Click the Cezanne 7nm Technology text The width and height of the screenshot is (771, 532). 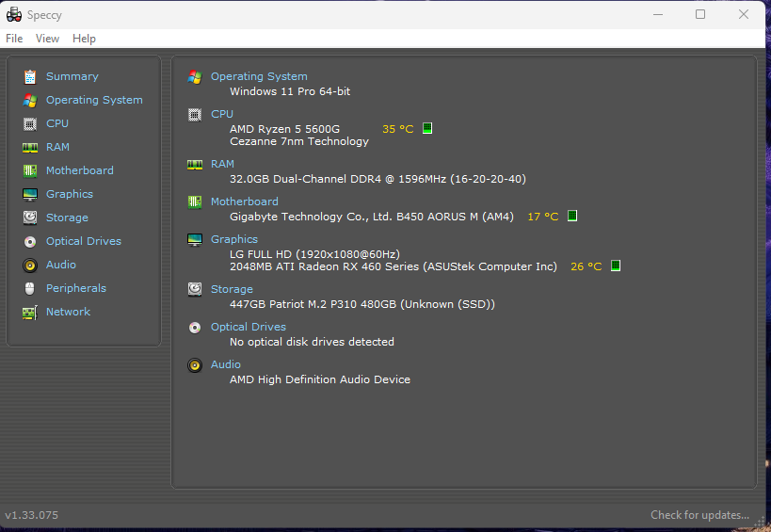[x=299, y=142]
